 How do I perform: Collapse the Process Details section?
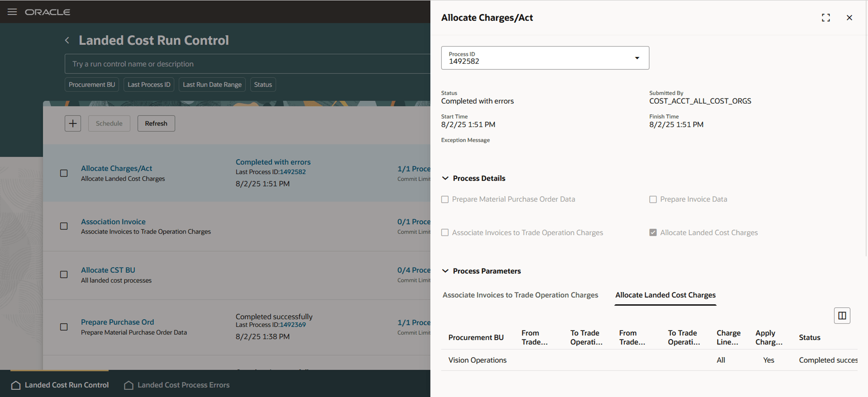(x=445, y=178)
